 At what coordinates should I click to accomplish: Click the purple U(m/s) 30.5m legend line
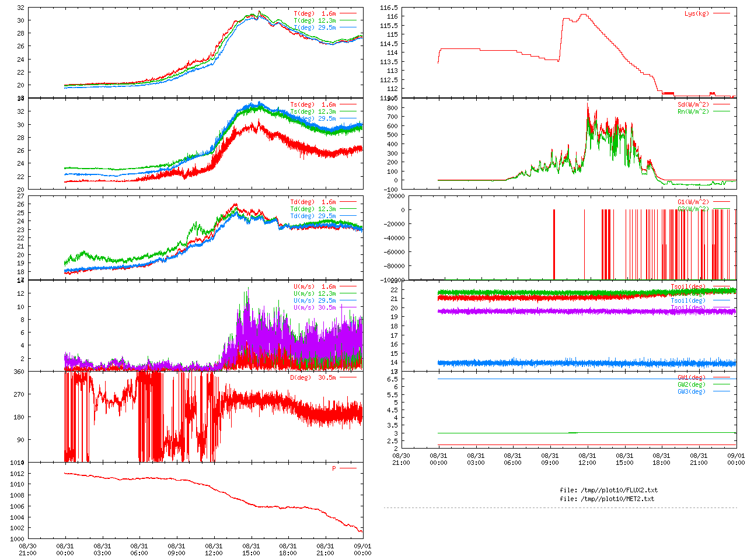point(348,307)
